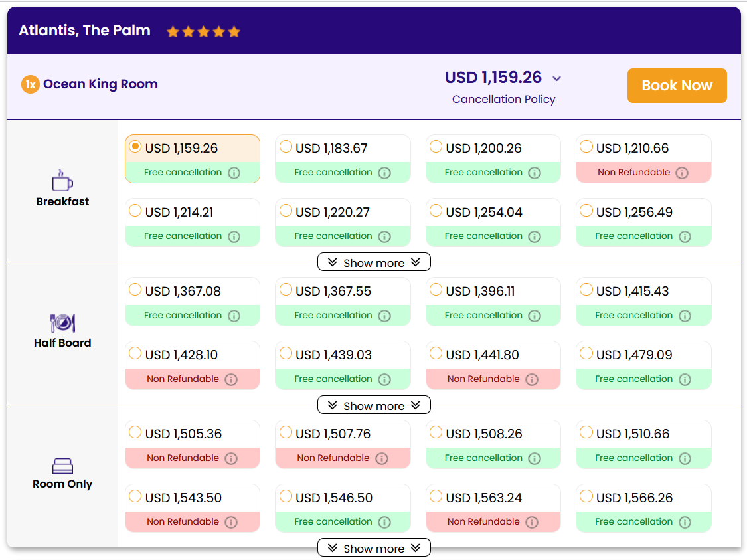Screen dimensions: 747x560
Task: Open info icon under USD 1,367.55 option
Action: point(384,316)
